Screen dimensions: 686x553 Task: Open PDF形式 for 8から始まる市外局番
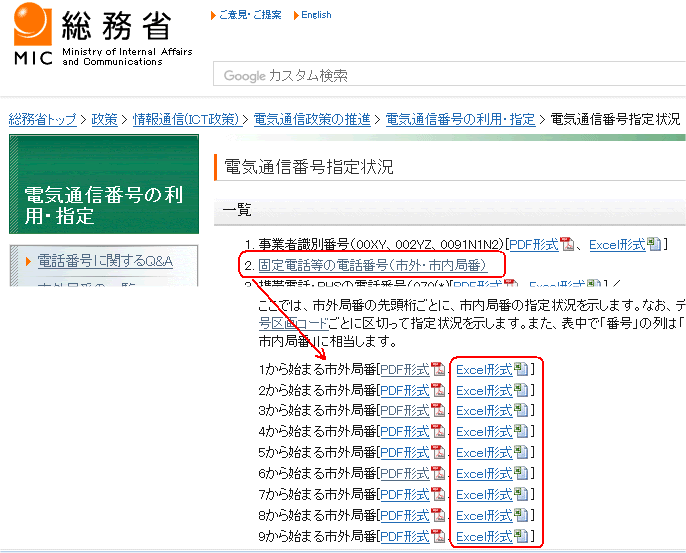(405, 515)
